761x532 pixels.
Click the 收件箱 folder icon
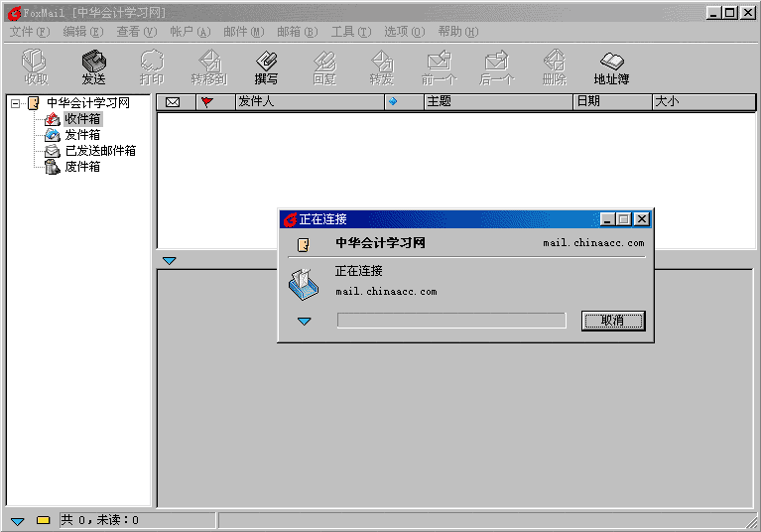53,119
